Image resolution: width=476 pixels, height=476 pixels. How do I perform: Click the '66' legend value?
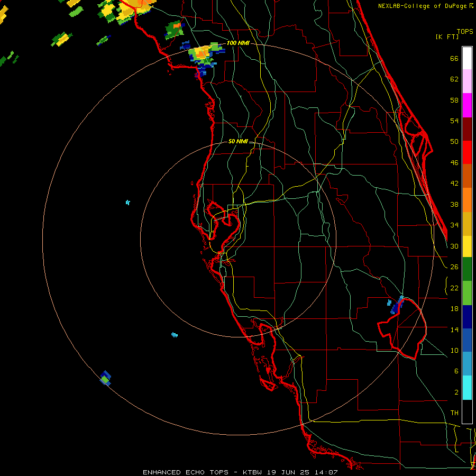[454, 58]
